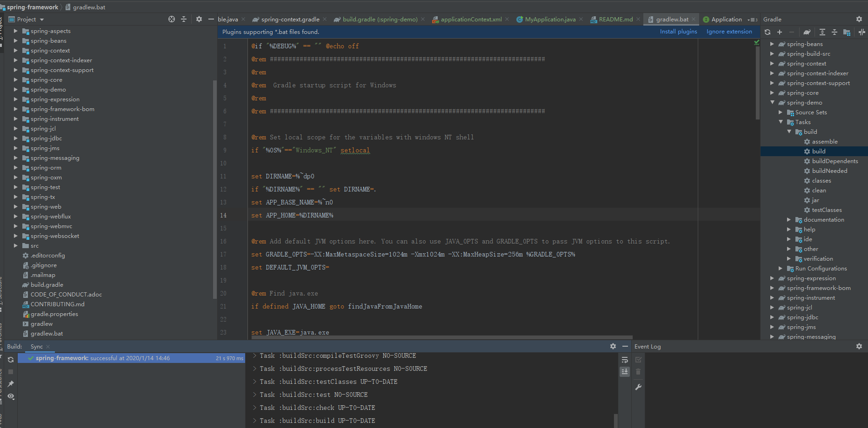Click the Gradle elephant icon in Gradle toolbar
The height and width of the screenshot is (428, 868).
tap(807, 32)
